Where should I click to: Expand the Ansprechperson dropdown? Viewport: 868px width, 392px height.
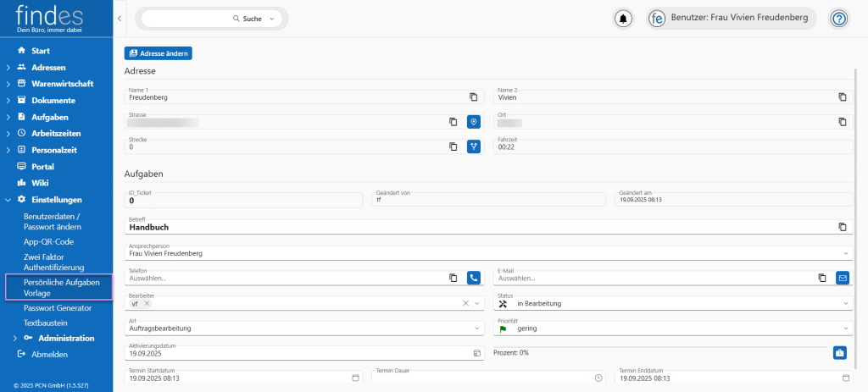tap(845, 252)
